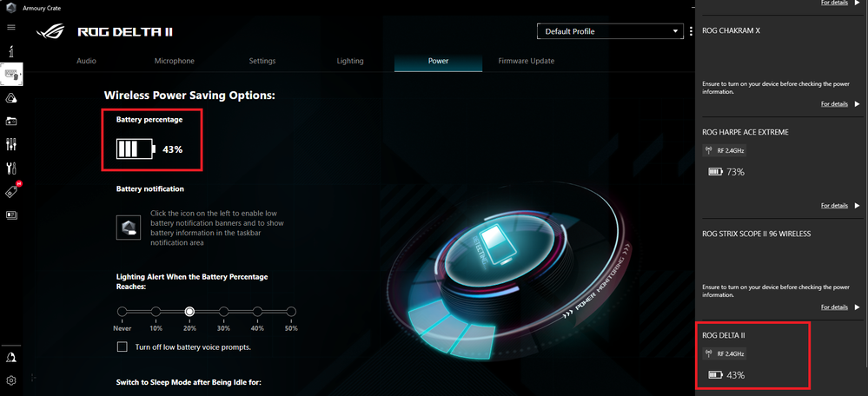Open the Firmware Update tab
The width and height of the screenshot is (868, 396).
[x=526, y=61]
